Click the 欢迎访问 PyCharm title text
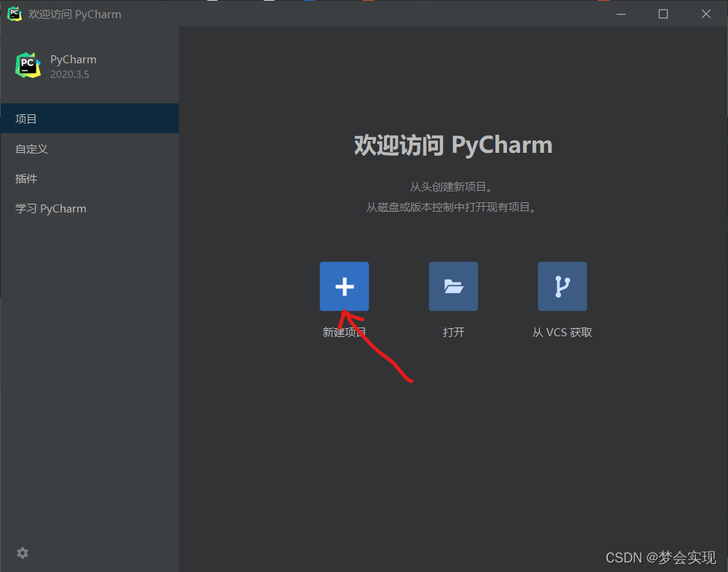Viewport: 728px width, 572px height. (73, 13)
